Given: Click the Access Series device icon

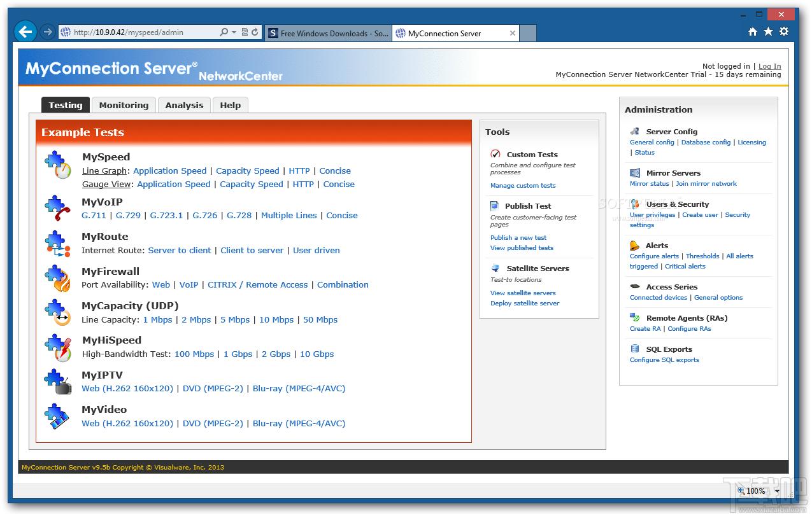Looking at the screenshot, I should point(634,286).
